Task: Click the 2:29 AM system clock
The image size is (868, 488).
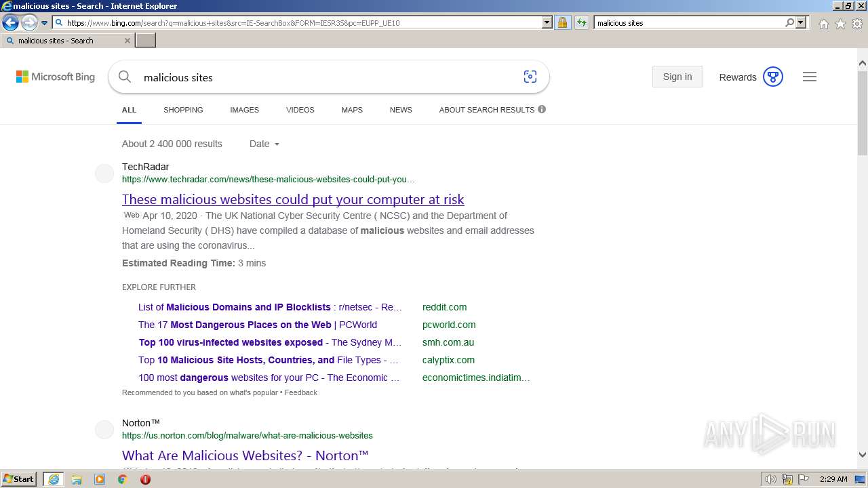Action: pyautogui.click(x=833, y=479)
